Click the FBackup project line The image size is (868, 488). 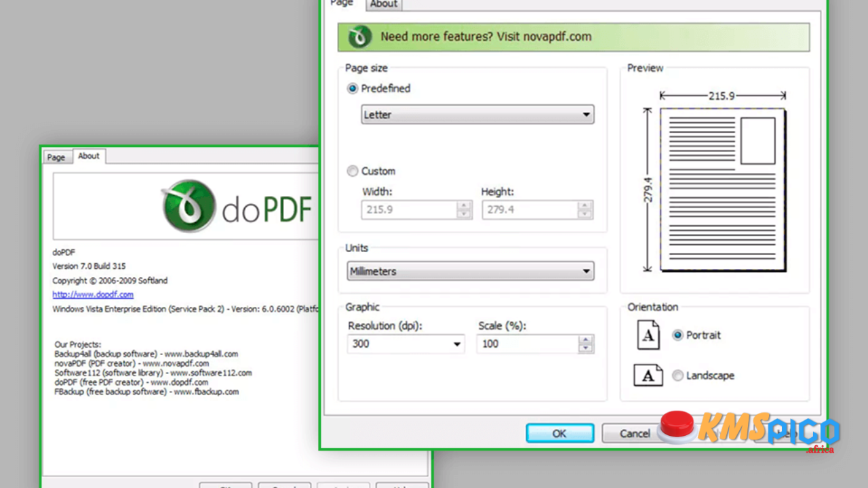point(146,392)
